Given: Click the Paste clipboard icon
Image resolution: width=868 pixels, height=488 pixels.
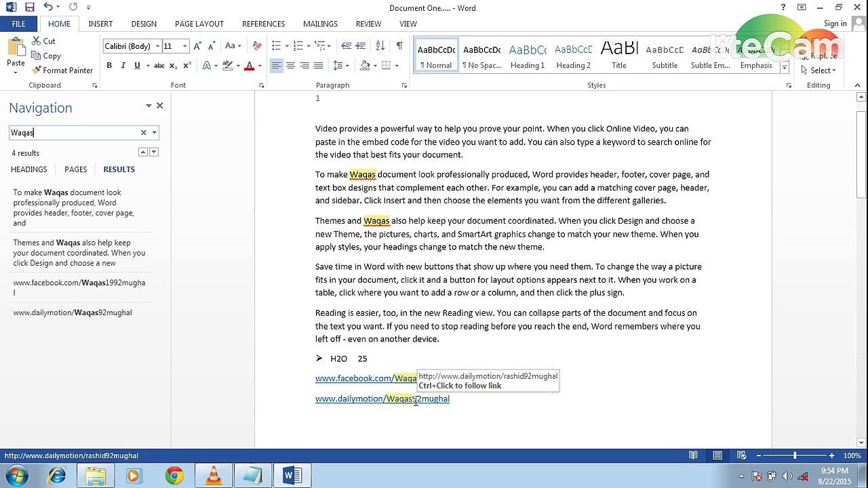Looking at the screenshot, I should click(x=16, y=47).
